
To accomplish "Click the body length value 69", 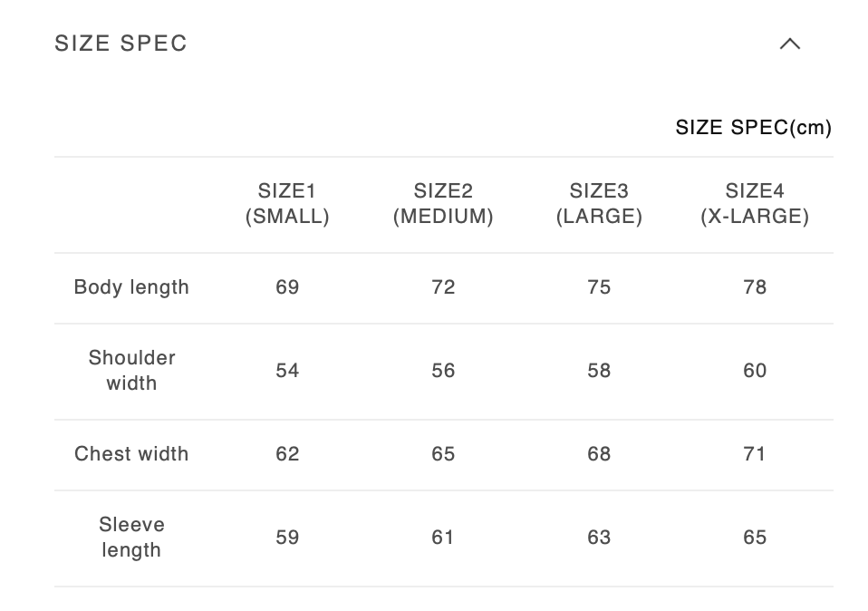I will [287, 287].
